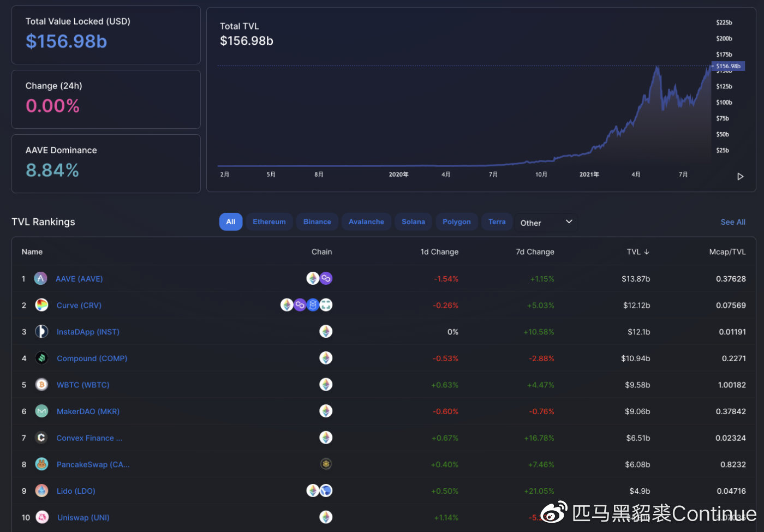
Task: Filter the rankings by Avalanche
Action: (x=366, y=222)
